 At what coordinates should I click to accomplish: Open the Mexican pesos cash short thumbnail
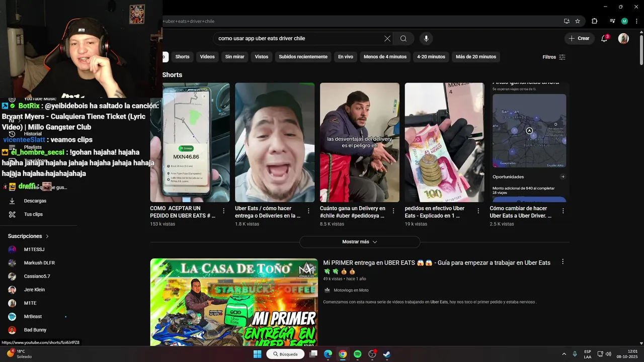tap(444, 142)
